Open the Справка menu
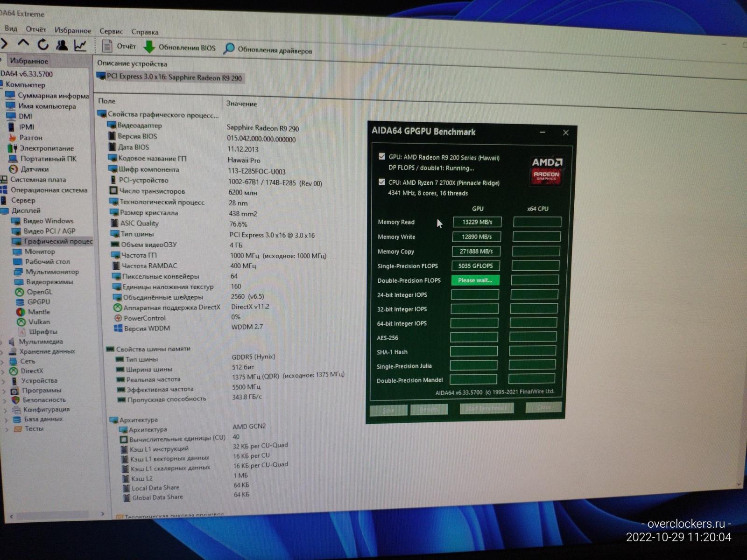The width and height of the screenshot is (747, 560). point(145,32)
